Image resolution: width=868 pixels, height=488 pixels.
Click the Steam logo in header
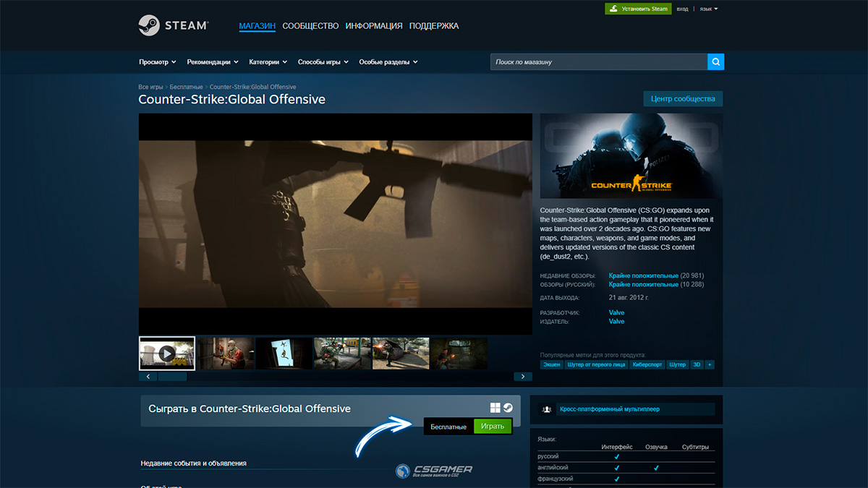[x=173, y=25]
